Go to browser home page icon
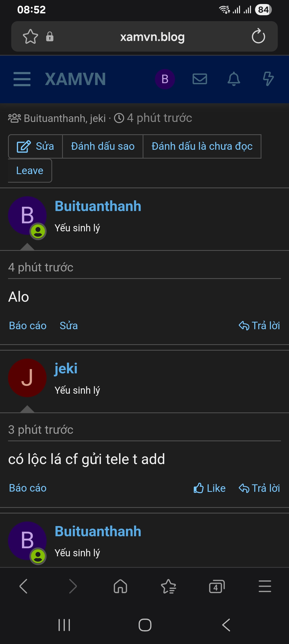This screenshot has width=289, height=644. pos(120,586)
